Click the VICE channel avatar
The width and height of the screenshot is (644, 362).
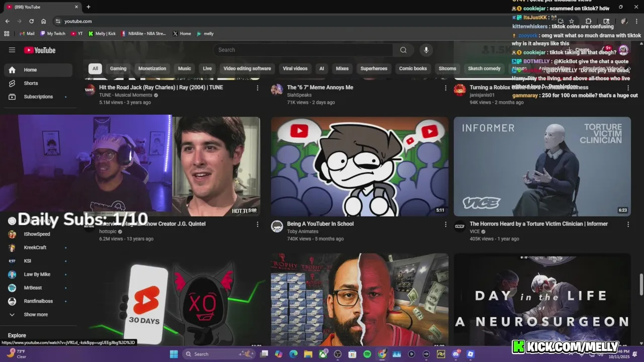pos(460,226)
